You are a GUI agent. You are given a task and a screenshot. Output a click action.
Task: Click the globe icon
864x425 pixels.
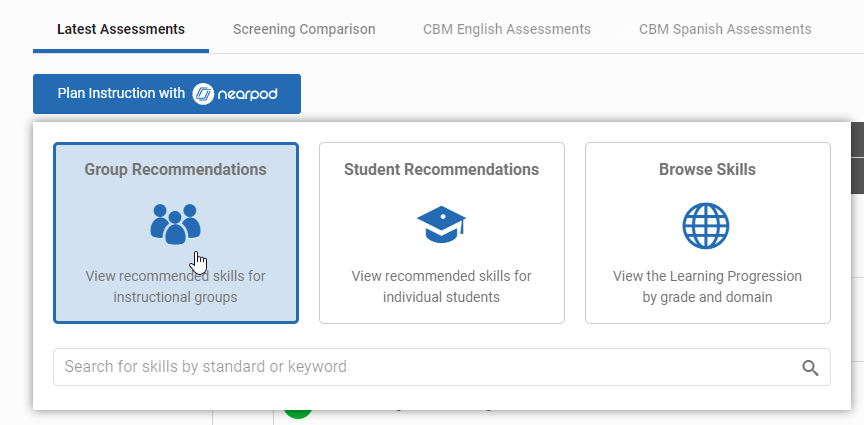[706, 225]
